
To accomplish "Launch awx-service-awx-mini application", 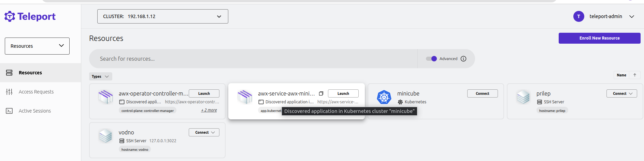I will tap(343, 93).
